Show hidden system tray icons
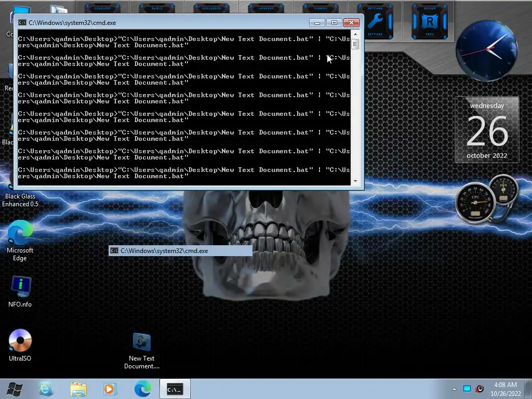 pos(454,389)
